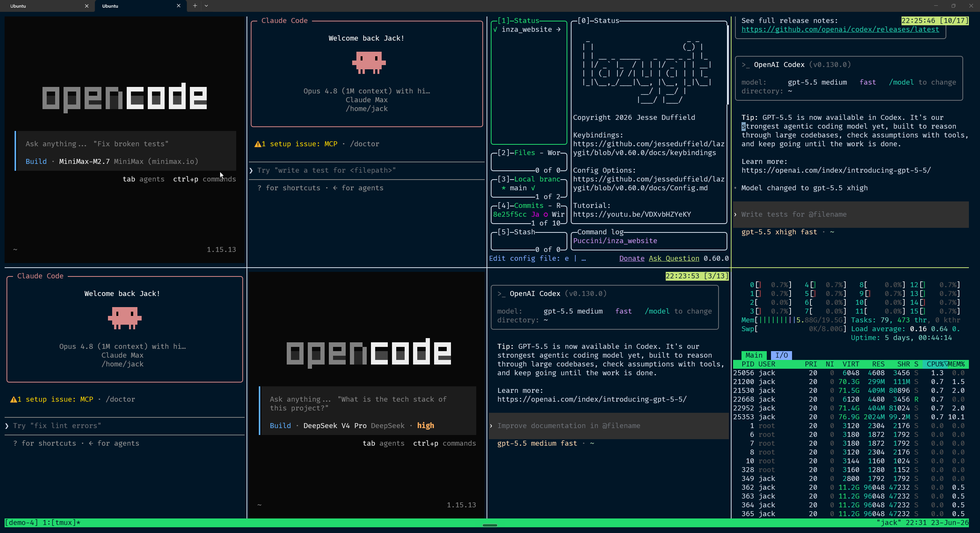Click /model to change in bottom Codex pane

tap(678, 311)
